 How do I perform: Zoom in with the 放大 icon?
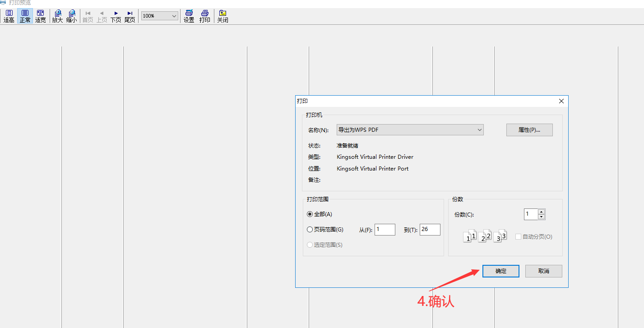[x=57, y=16]
